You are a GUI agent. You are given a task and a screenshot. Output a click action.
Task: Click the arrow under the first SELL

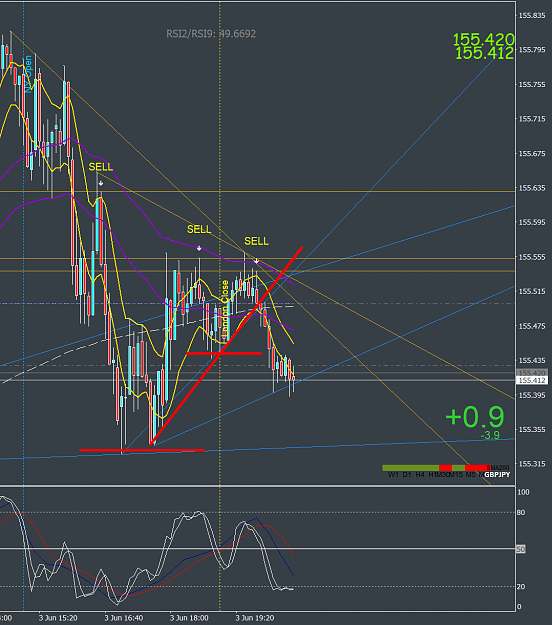coord(101,183)
